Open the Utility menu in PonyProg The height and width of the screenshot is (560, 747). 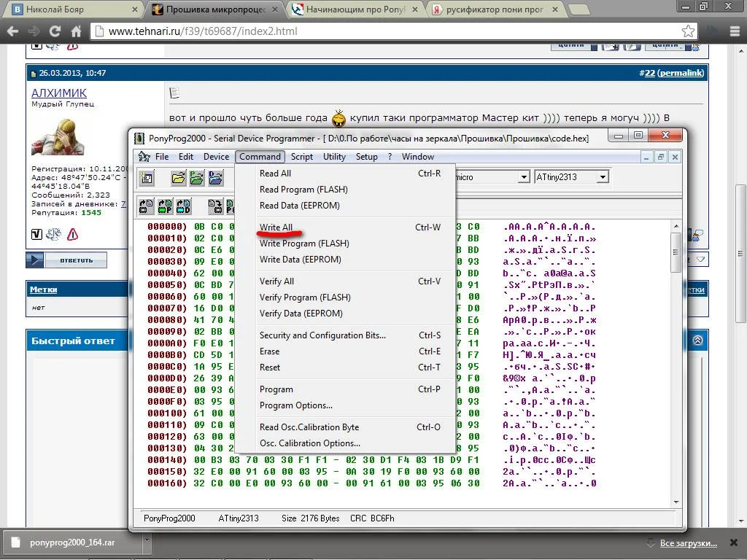click(334, 157)
